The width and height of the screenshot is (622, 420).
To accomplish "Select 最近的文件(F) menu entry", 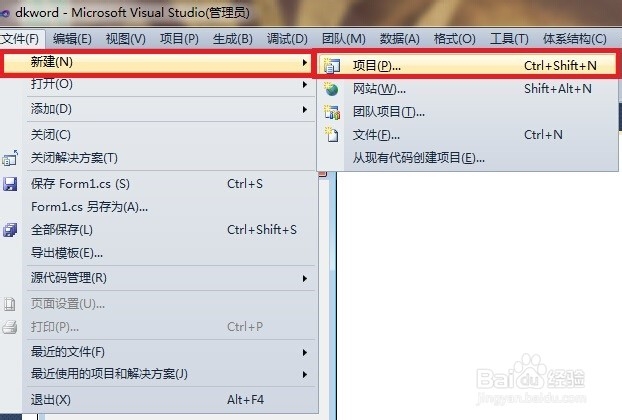I will click(x=170, y=352).
